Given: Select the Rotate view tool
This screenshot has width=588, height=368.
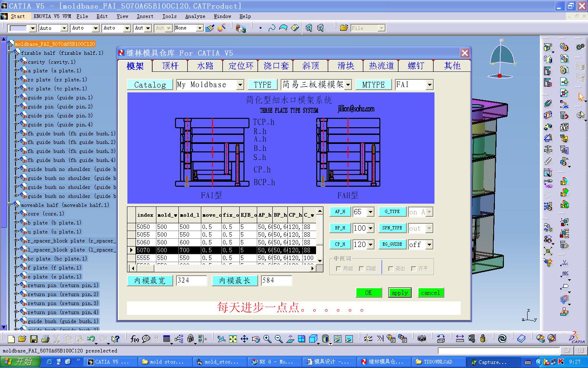Looking at the screenshot, I should point(256,339).
